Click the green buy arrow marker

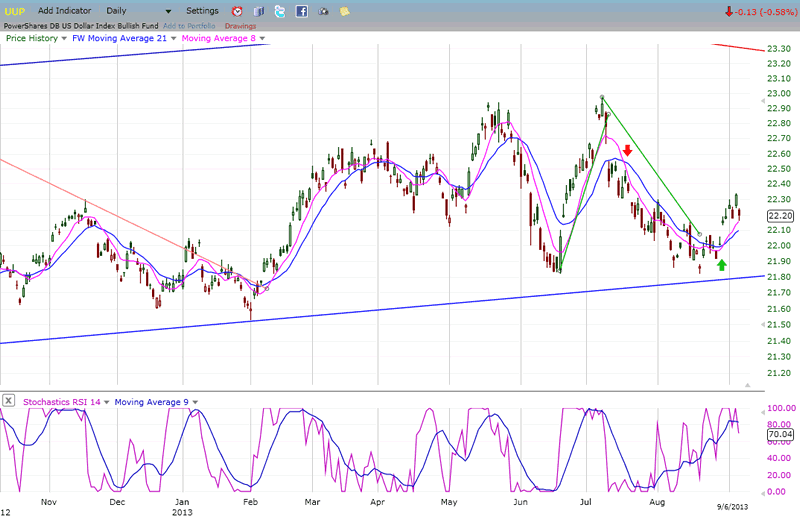coord(721,266)
